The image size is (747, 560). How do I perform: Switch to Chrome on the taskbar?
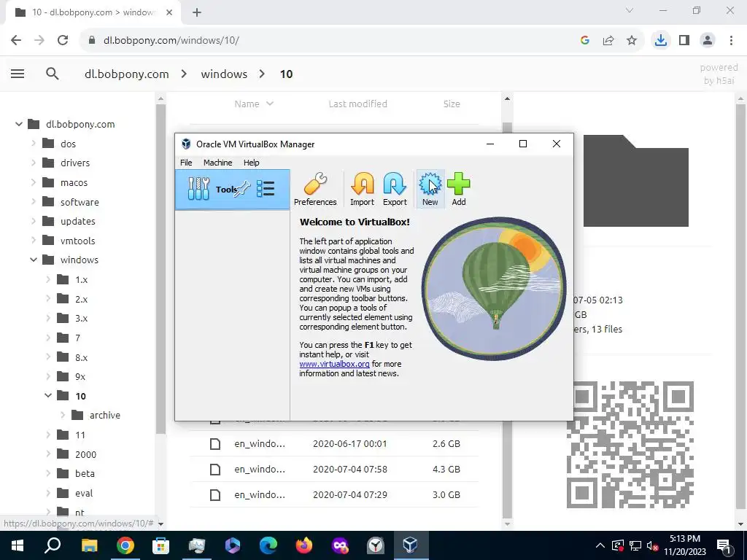pos(125,545)
